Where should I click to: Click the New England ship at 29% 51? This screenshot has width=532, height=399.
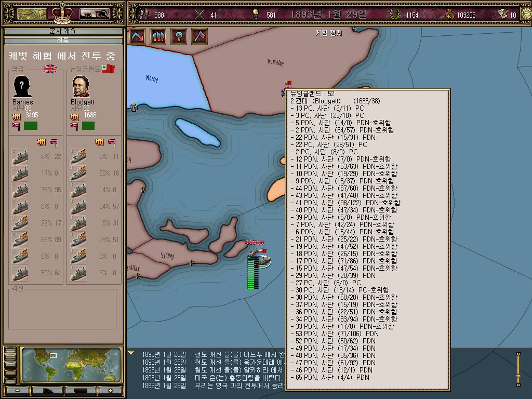point(78,240)
